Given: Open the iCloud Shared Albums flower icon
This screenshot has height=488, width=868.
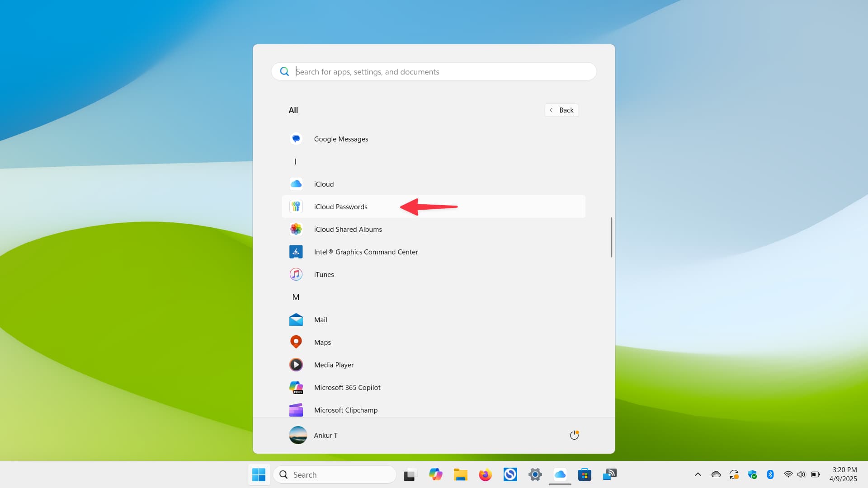Looking at the screenshot, I should (x=296, y=229).
